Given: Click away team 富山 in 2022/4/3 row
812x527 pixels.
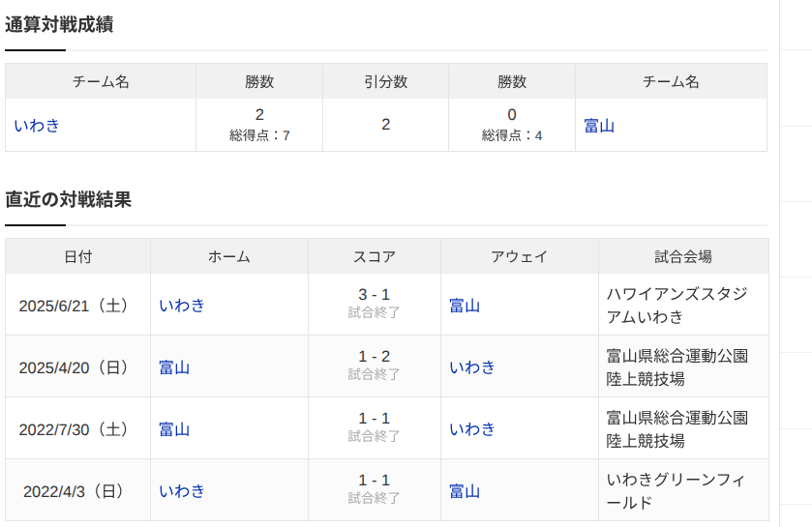Looking at the screenshot, I should point(465,491).
